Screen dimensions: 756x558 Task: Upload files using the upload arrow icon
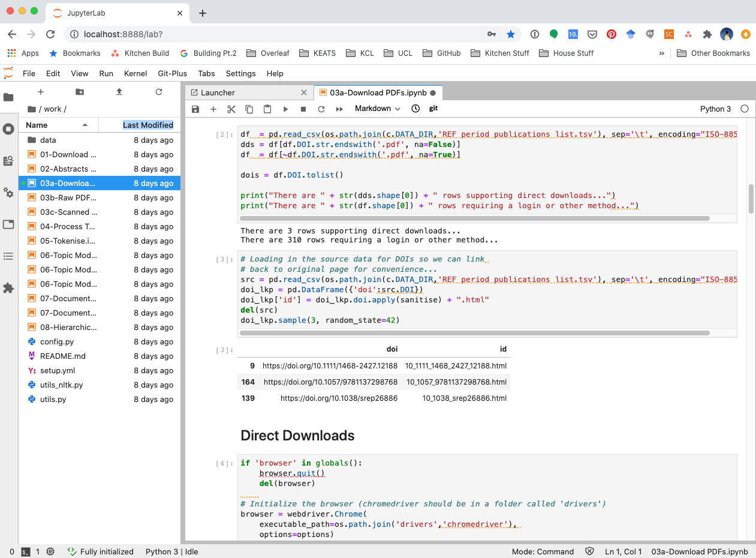(119, 92)
